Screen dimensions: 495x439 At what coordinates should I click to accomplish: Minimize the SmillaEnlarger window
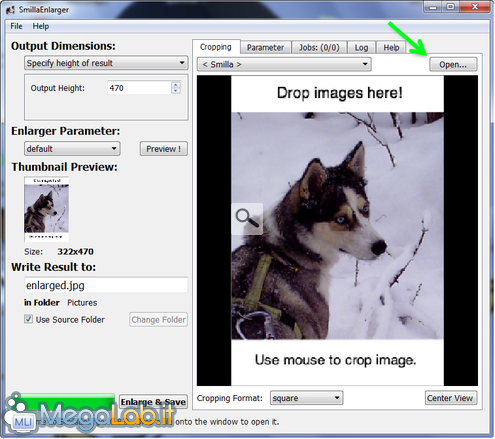tap(433, 7)
